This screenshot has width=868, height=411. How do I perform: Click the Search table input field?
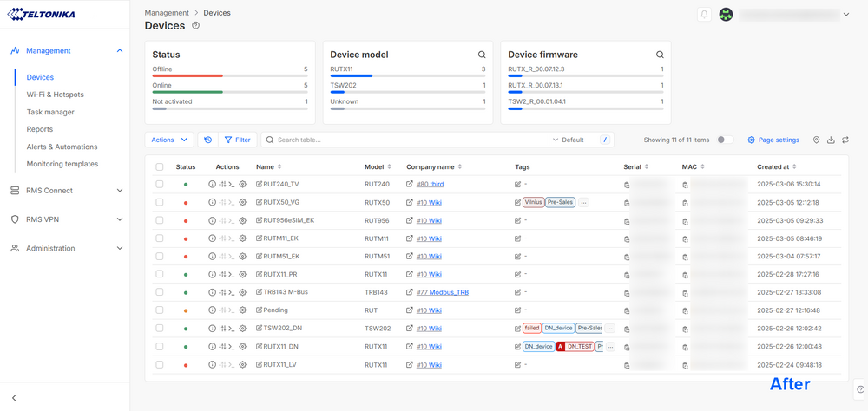click(x=408, y=140)
